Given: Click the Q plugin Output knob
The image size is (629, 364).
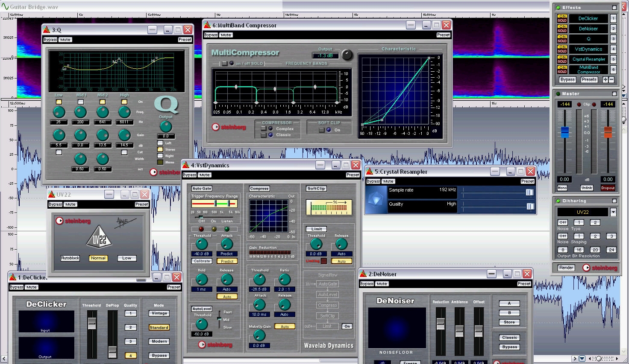Looking at the screenshot, I should point(166,126).
